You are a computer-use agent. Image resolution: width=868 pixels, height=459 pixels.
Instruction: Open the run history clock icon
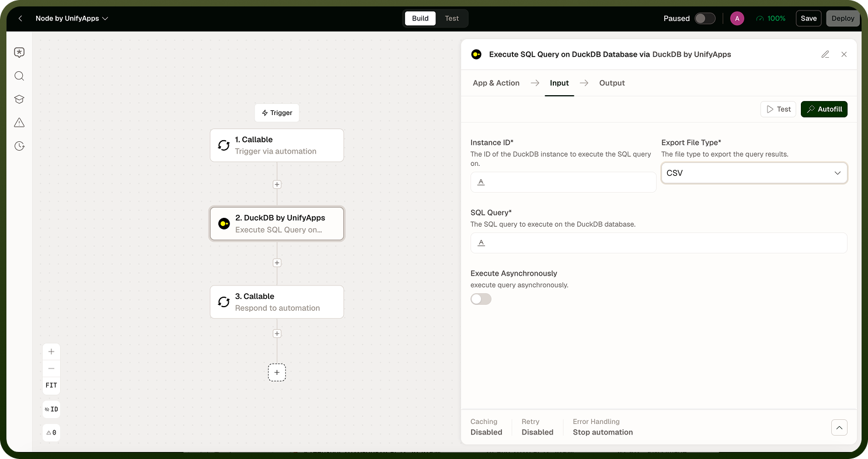point(19,146)
